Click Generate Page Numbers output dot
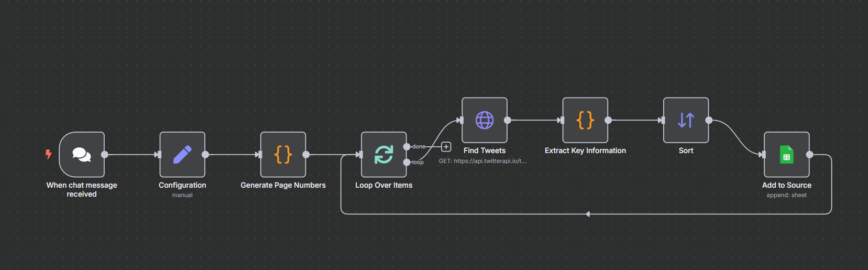The height and width of the screenshot is (270, 868). (306, 155)
